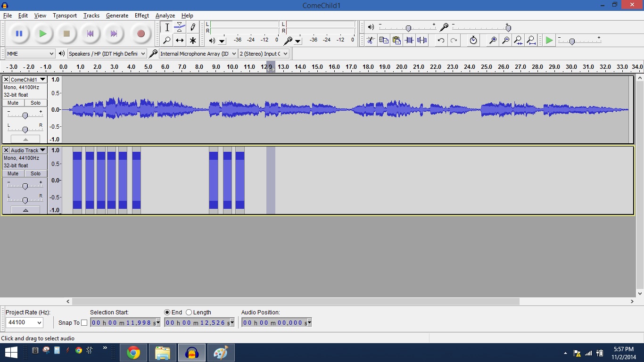The width and height of the screenshot is (644, 362).
Task: Stop playback with the Stop button
Action: (x=66, y=33)
